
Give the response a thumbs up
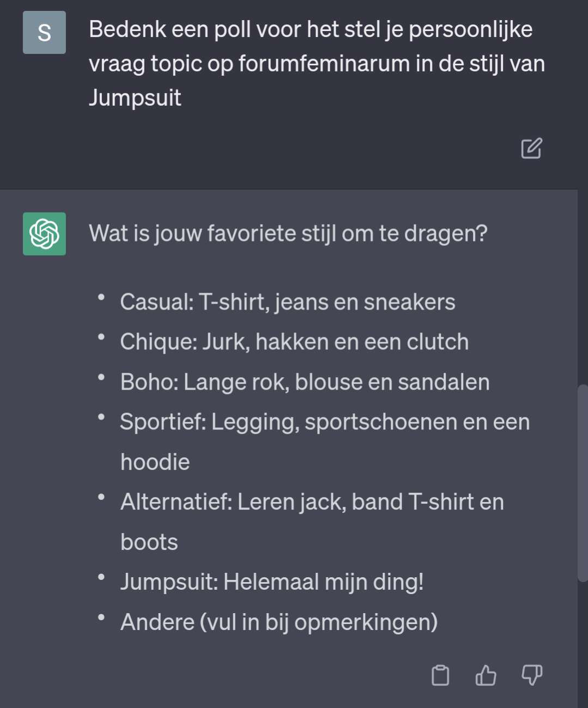point(486,675)
